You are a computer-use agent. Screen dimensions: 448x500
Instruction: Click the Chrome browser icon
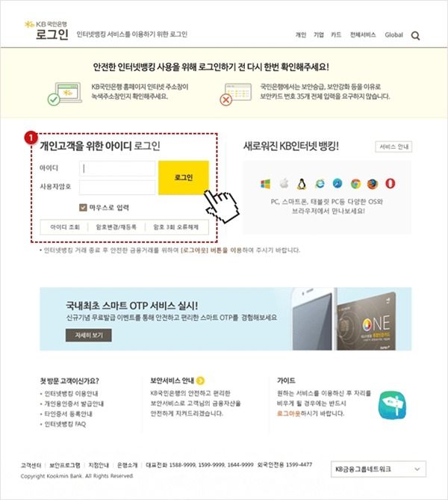tap(355, 184)
